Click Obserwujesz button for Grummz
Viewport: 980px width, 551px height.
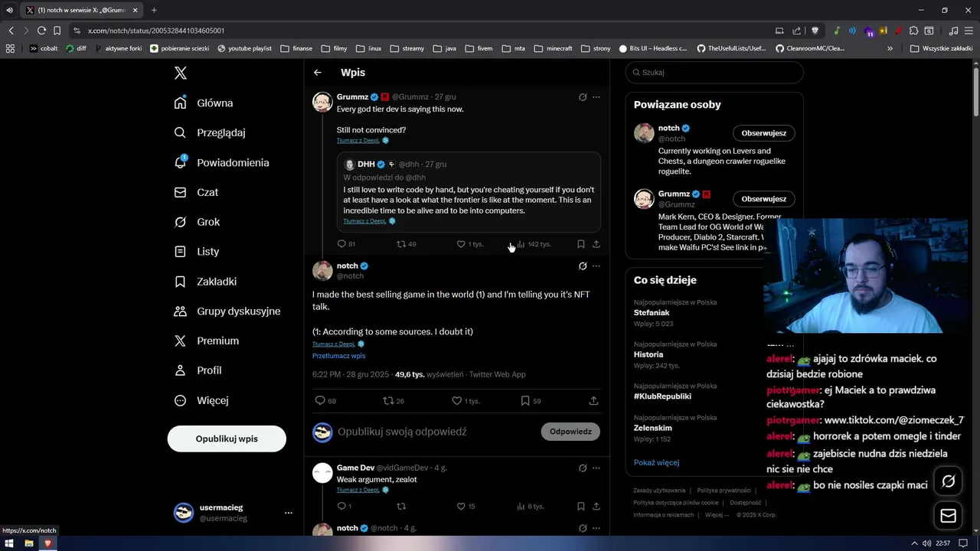764,199
